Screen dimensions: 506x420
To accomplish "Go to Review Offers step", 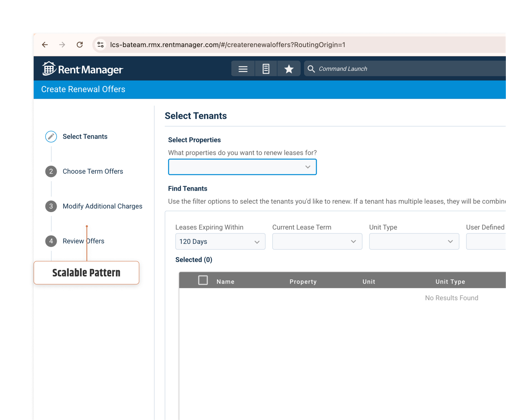I will click(83, 241).
